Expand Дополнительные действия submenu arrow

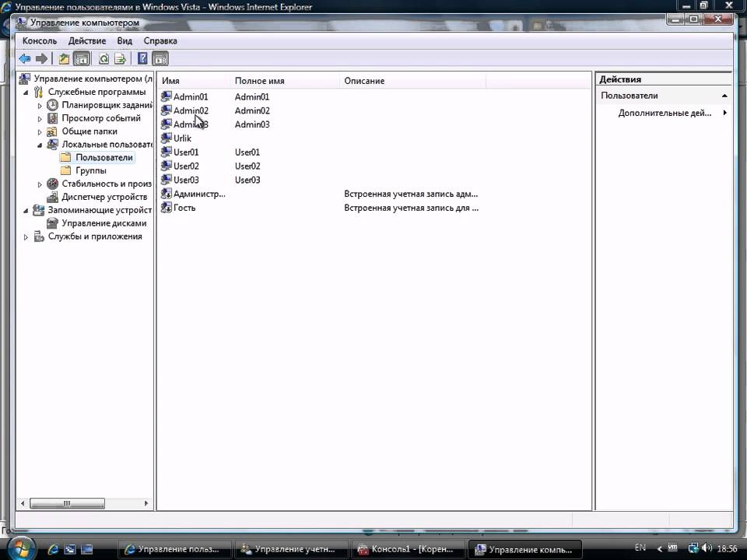725,113
